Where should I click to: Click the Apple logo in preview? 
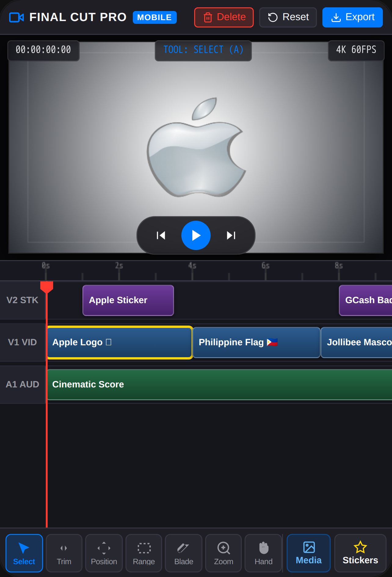(x=196, y=147)
